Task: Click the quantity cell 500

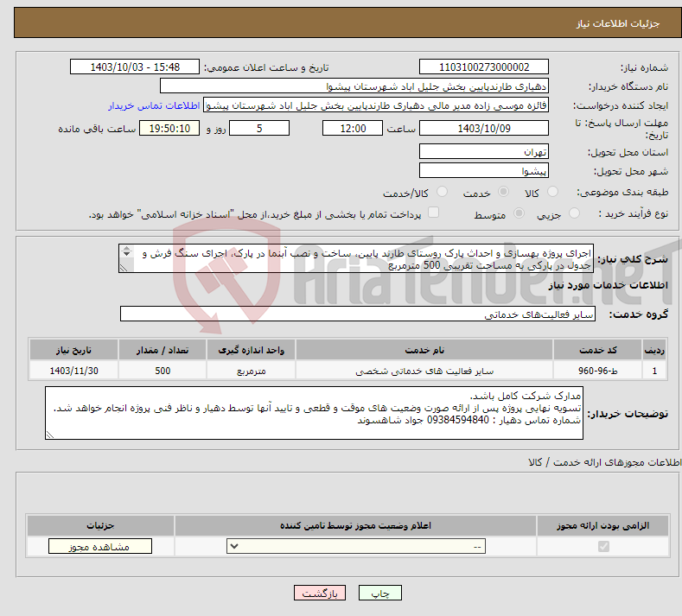Action: [163, 371]
